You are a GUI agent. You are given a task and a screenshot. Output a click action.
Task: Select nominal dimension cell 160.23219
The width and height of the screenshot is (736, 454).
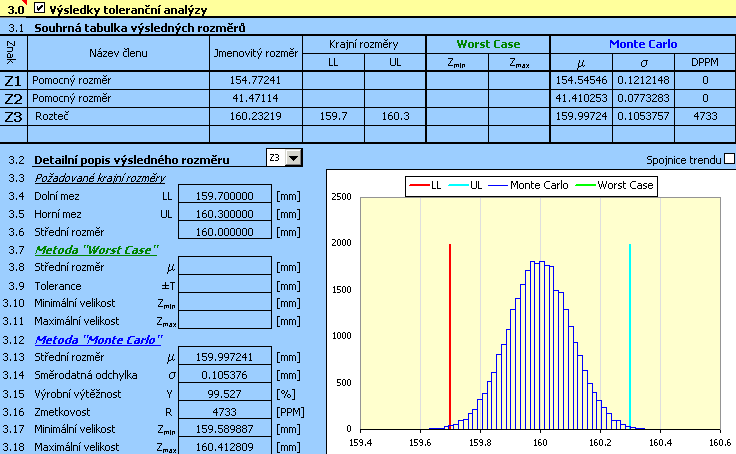(x=255, y=116)
